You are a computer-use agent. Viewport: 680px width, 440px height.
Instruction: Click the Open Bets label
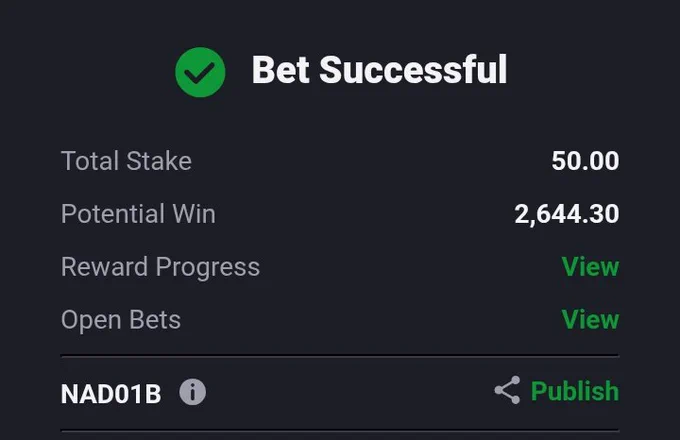[121, 320]
